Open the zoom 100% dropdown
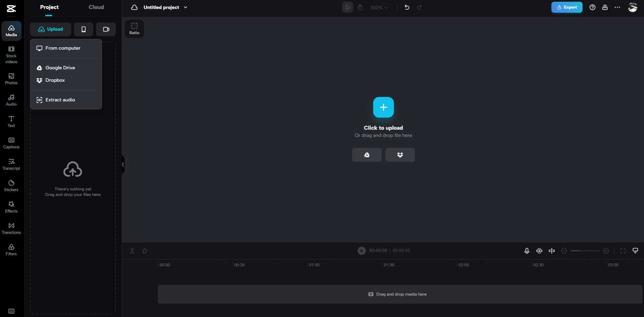This screenshot has width=644, height=317. pyautogui.click(x=379, y=8)
